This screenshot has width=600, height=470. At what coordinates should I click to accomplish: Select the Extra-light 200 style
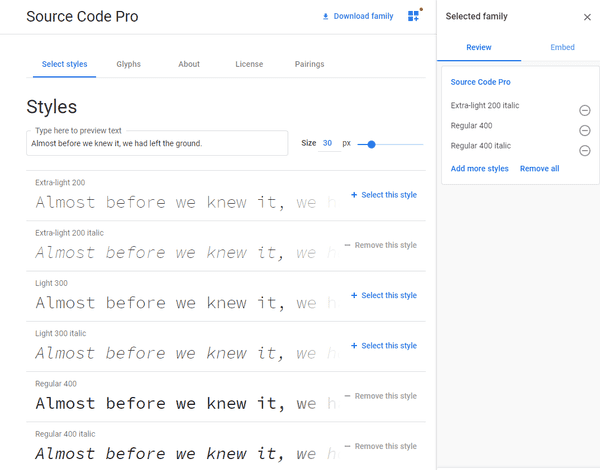[383, 195]
